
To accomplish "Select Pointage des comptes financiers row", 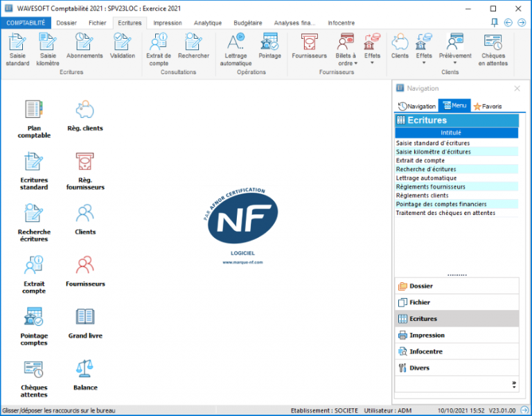I will pyautogui.click(x=456, y=204).
